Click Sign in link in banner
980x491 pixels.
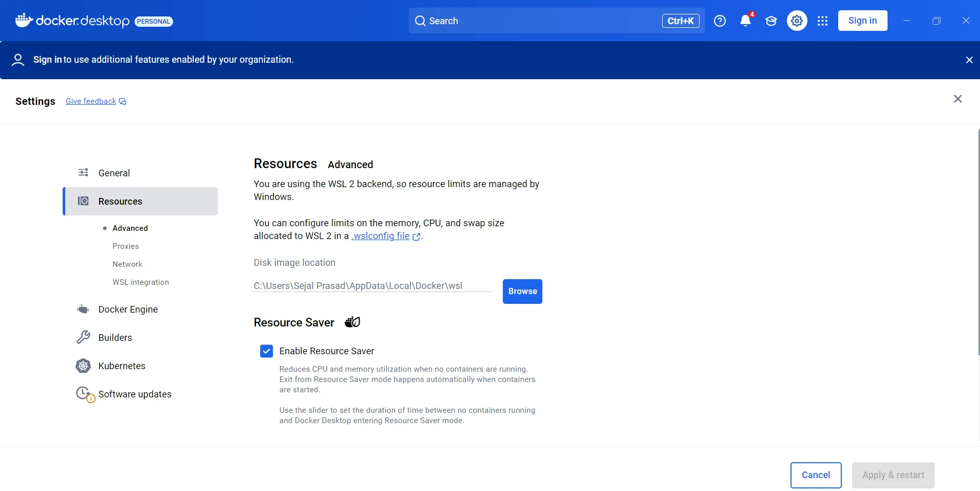pyautogui.click(x=47, y=60)
